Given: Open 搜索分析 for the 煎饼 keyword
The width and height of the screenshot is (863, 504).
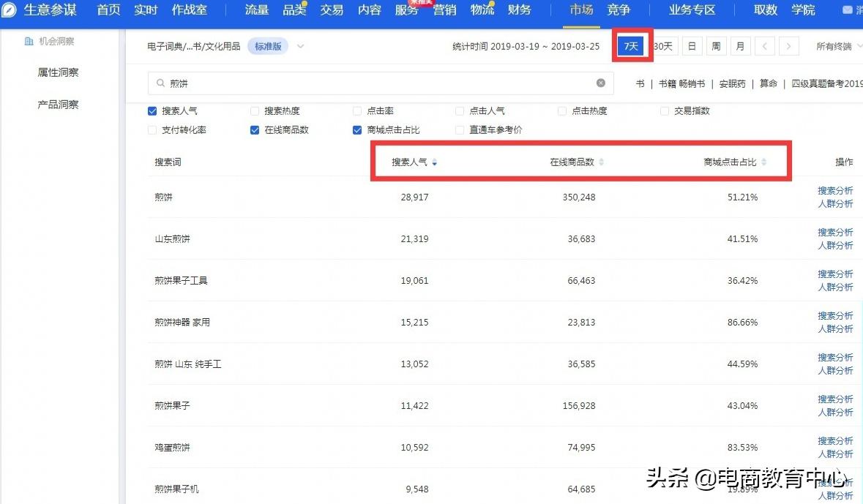Looking at the screenshot, I should tap(835, 190).
